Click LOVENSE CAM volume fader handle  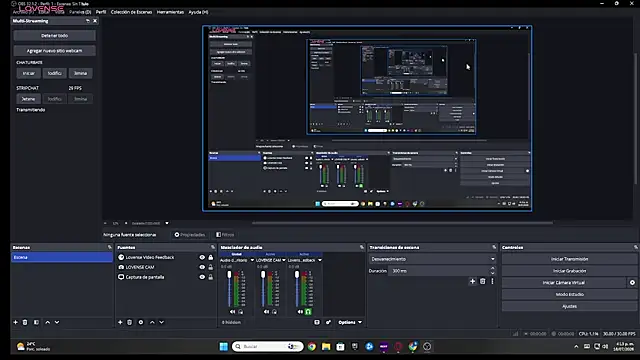[263, 275]
